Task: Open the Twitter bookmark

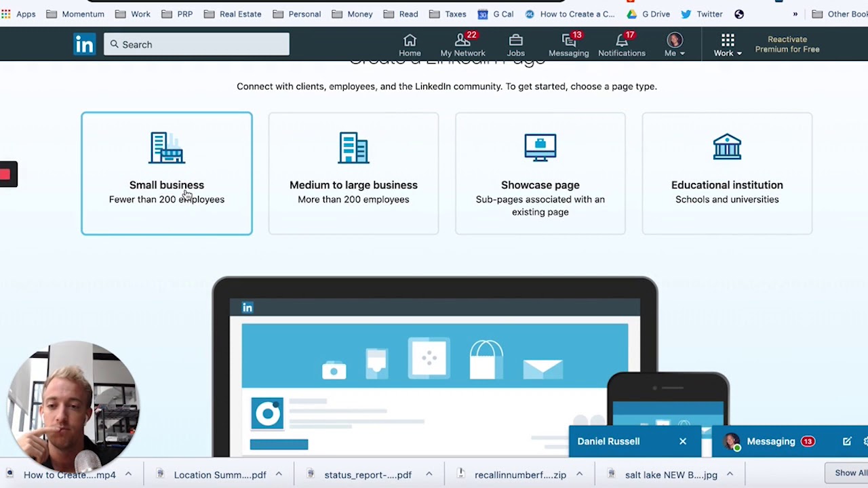Action: (x=702, y=14)
